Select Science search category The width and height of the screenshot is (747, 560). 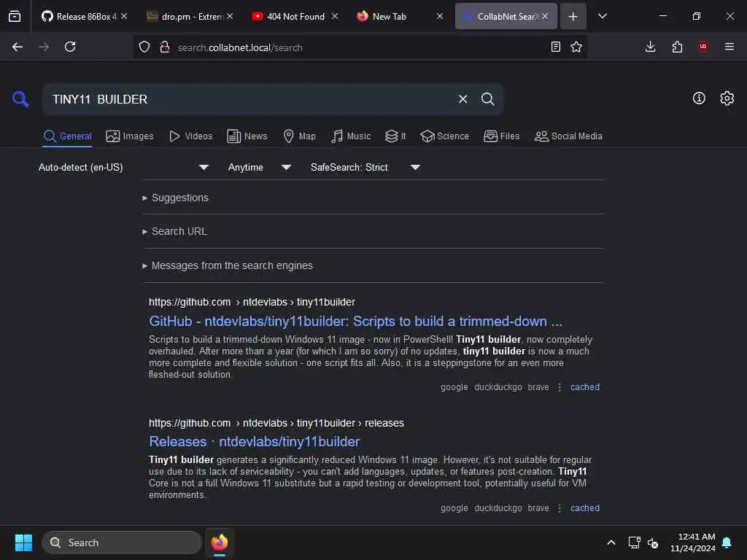pyautogui.click(x=444, y=136)
